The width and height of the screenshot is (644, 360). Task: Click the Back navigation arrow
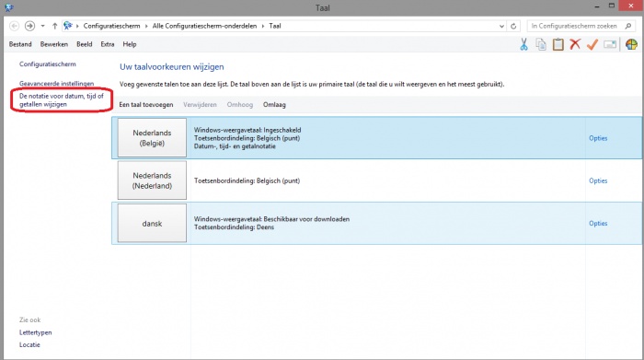pyautogui.click(x=15, y=26)
